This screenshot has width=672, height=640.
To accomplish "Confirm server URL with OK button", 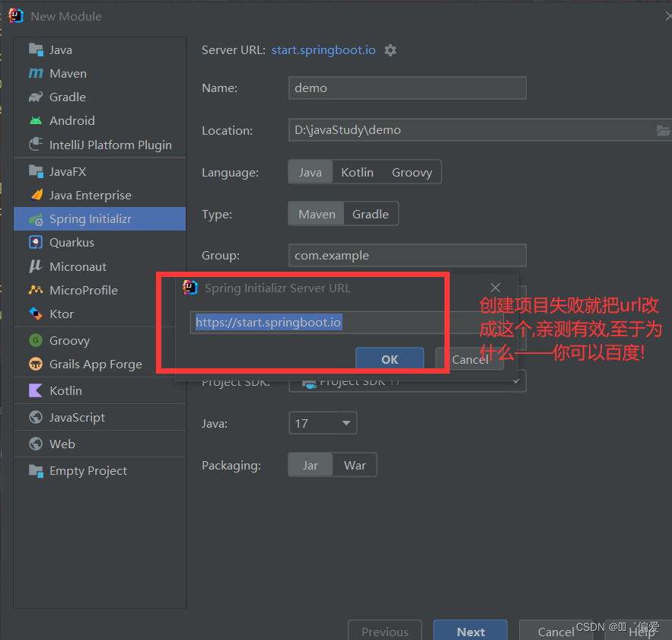I will pos(390,359).
